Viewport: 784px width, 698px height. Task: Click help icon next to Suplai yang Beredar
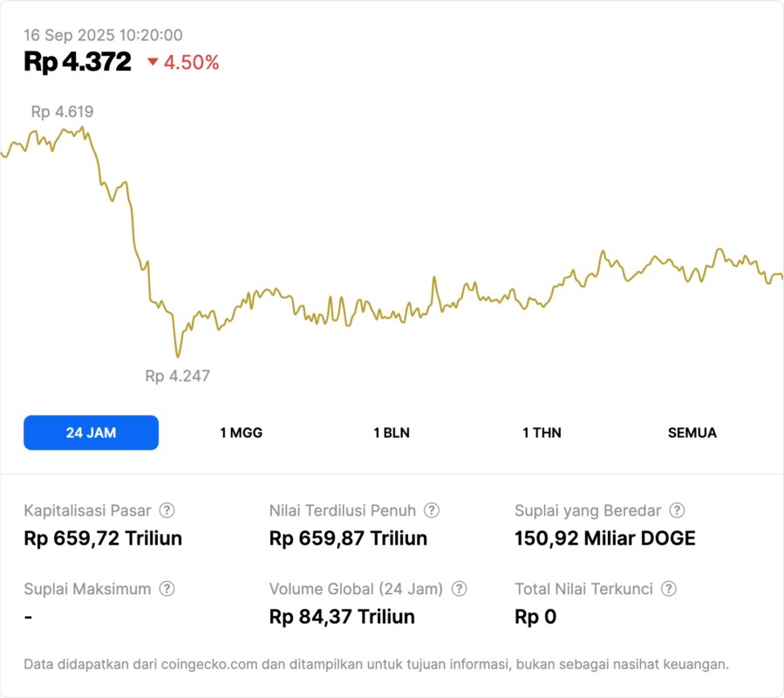(677, 510)
